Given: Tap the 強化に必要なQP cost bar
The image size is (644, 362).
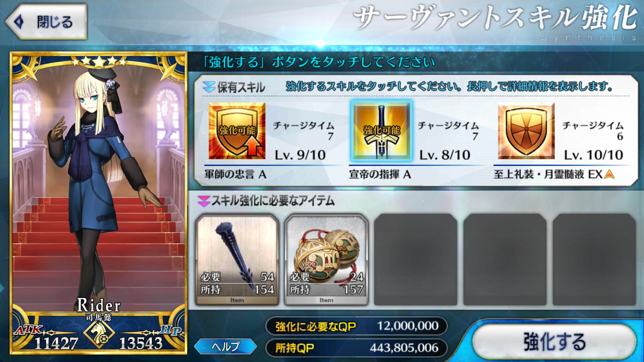Looking at the screenshot, I should pyautogui.click(x=356, y=326).
